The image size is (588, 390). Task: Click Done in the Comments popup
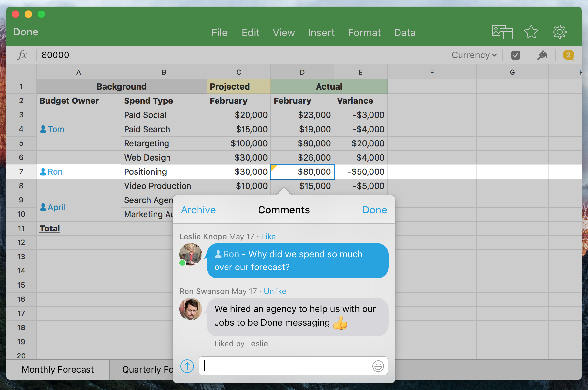pos(374,210)
